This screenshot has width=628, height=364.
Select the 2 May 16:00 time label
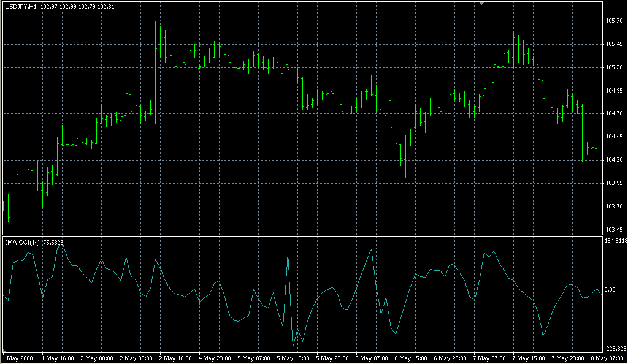click(x=177, y=358)
